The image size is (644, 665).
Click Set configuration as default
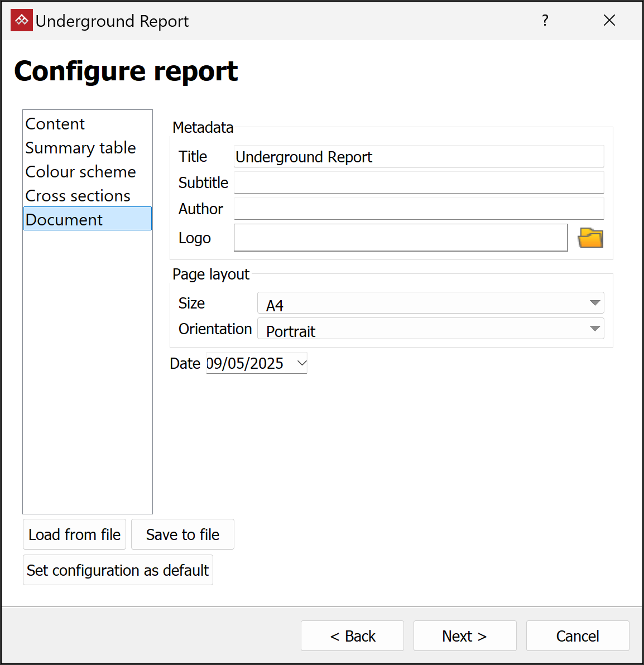pos(118,570)
